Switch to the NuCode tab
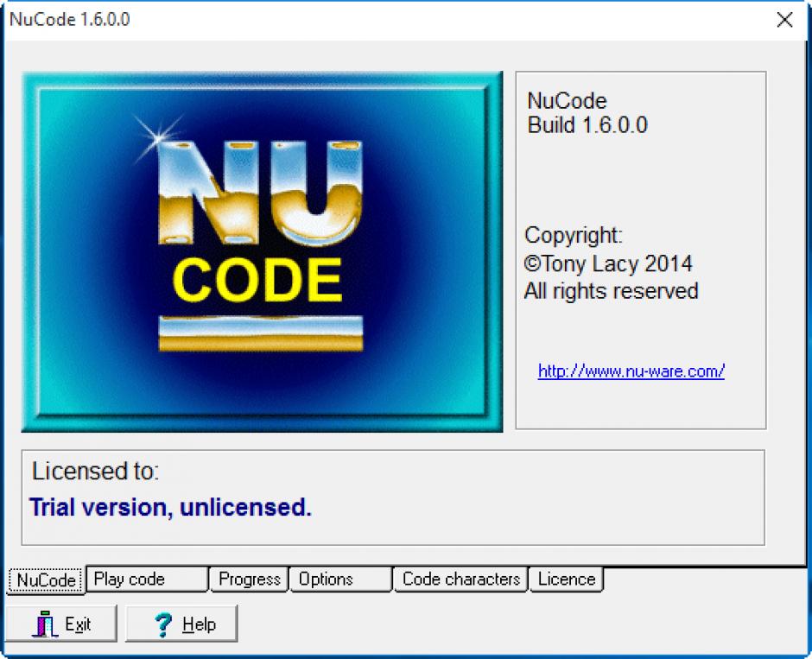Image resolution: width=812 pixels, height=659 pixels. click(x=46, y=580)
